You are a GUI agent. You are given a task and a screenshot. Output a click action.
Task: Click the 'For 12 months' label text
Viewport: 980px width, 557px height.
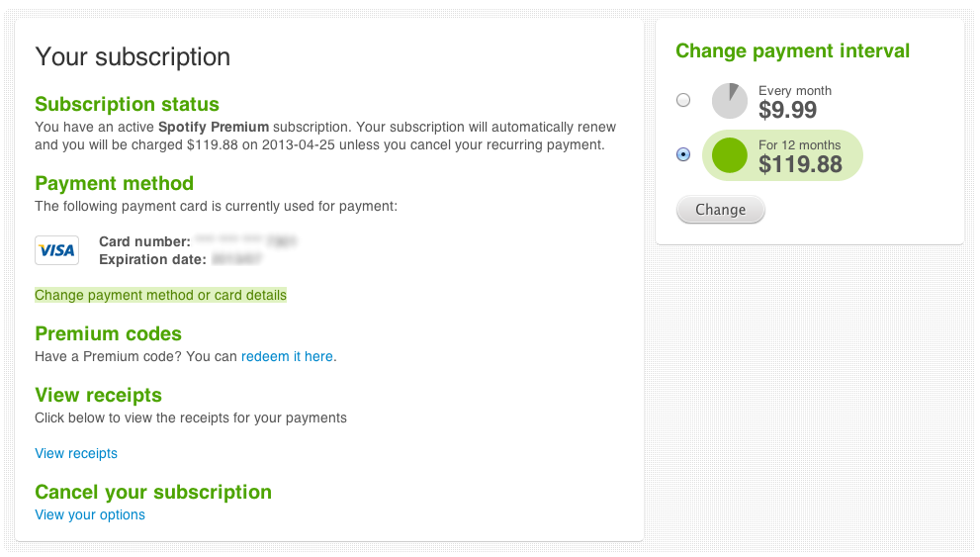coord(799,144)
